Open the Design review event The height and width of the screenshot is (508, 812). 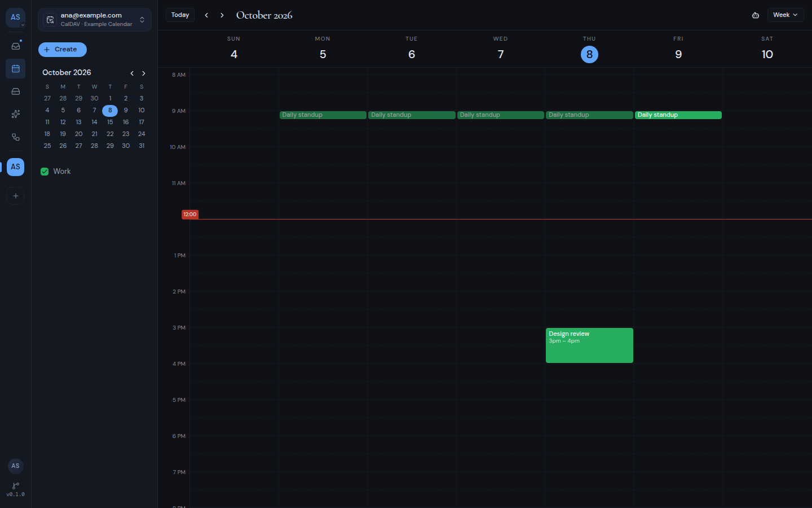click(x=589, y=345)
